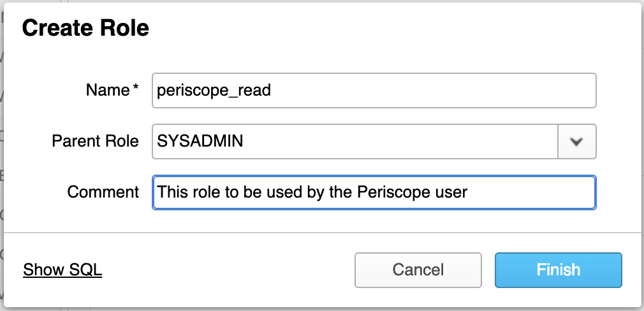This screenshot has width=644, height=311.
Task: Click the required asterisk next to Name
Action: (136, 88)
